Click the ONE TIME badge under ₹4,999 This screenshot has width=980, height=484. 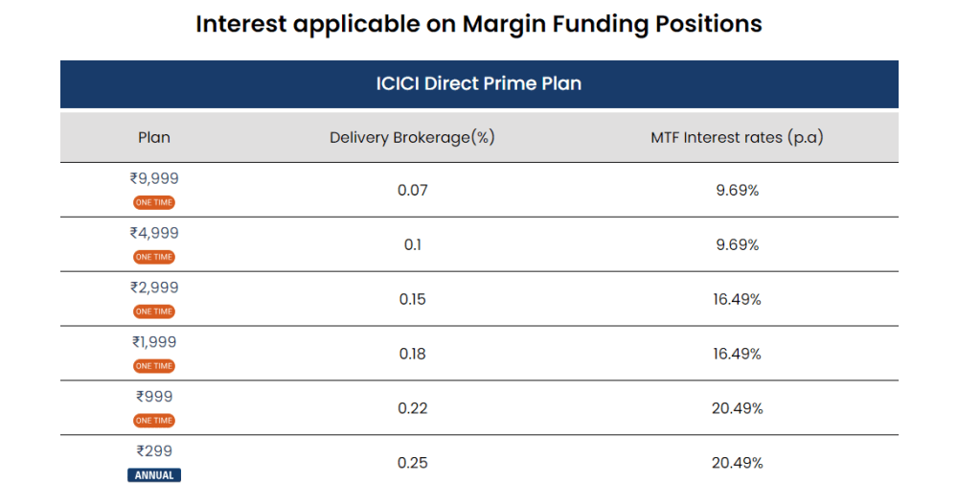pos(154,257)
